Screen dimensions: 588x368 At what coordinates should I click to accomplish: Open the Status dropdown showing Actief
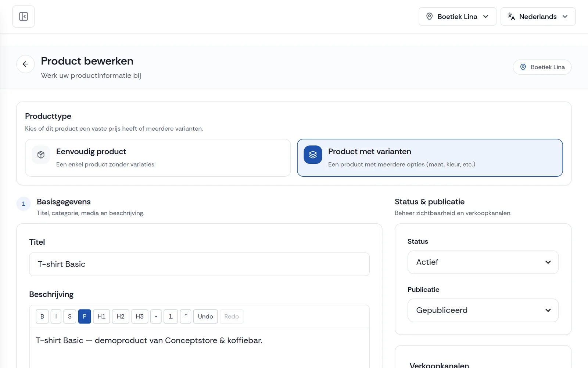point(483,262)
